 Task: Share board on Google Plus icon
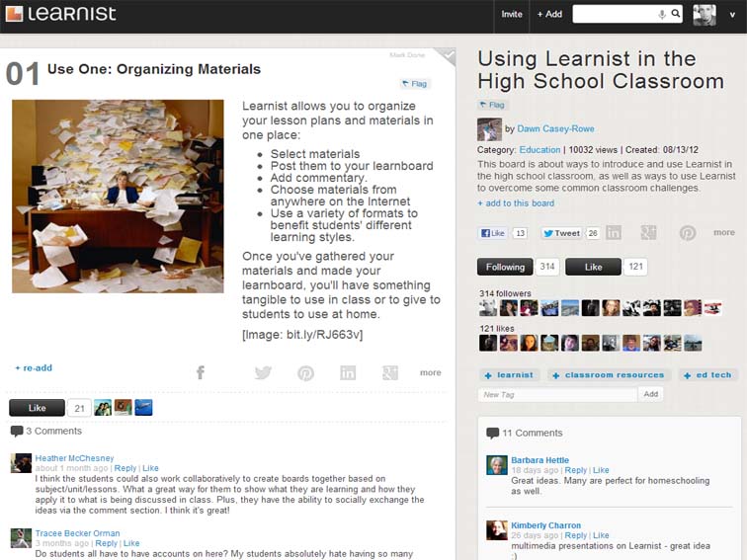648,233
